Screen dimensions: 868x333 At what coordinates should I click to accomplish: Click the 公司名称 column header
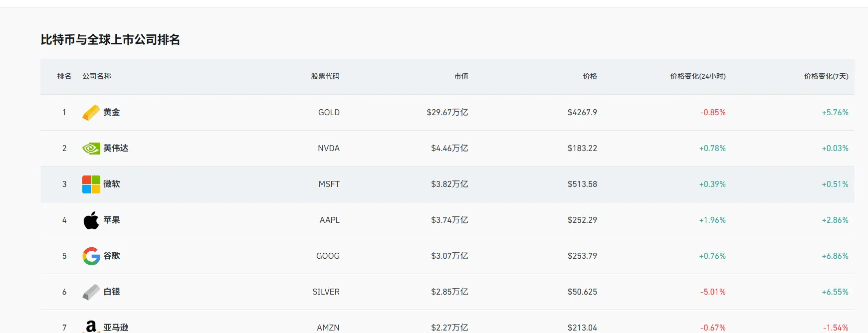tap(97, 76)
